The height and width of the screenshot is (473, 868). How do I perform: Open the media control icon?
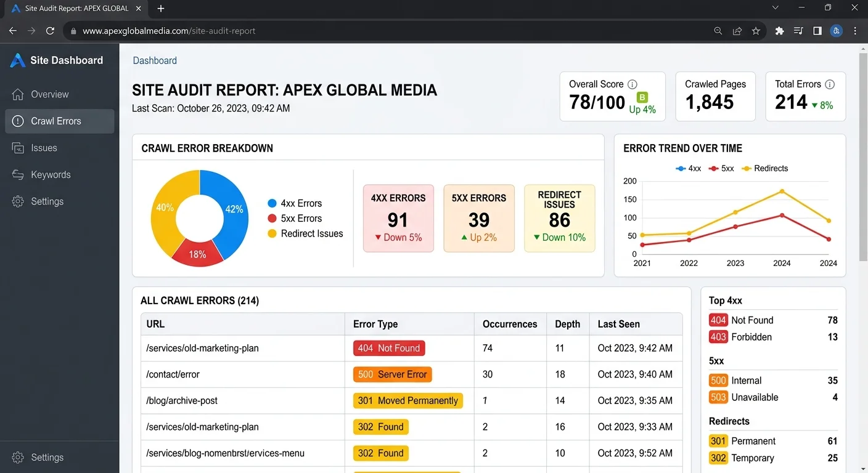(x=798, y=31)
